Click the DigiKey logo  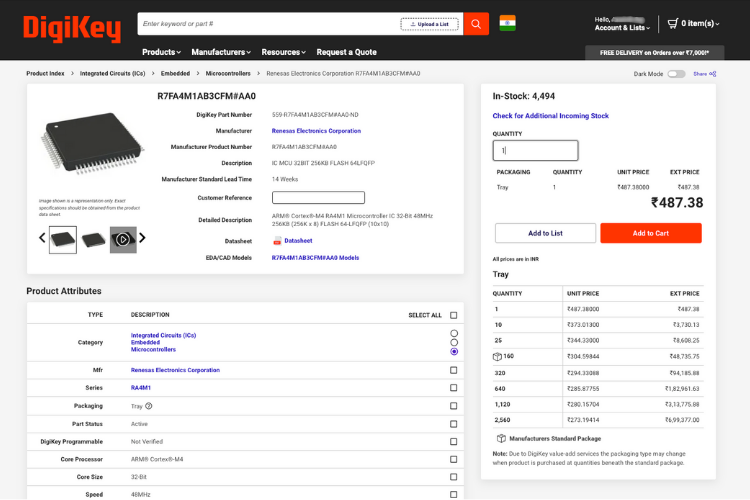(72, 28)
